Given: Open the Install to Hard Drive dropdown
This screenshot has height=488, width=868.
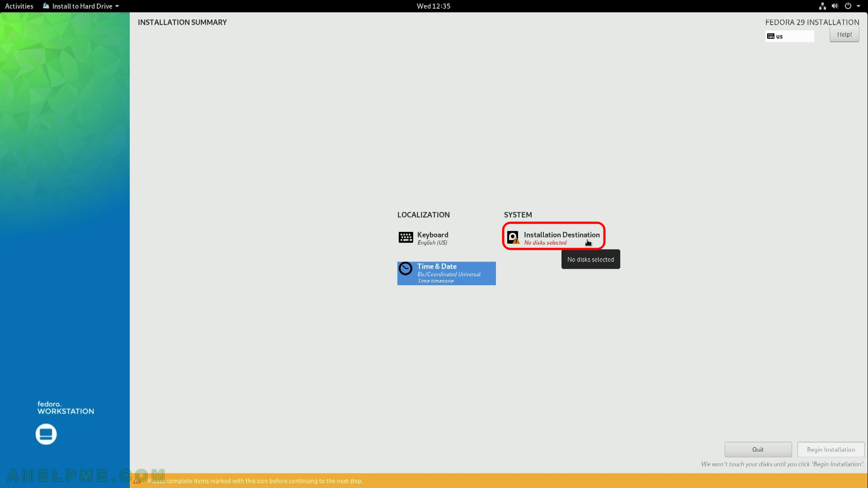Looking at the screenshot, I should tap(118, 6).
